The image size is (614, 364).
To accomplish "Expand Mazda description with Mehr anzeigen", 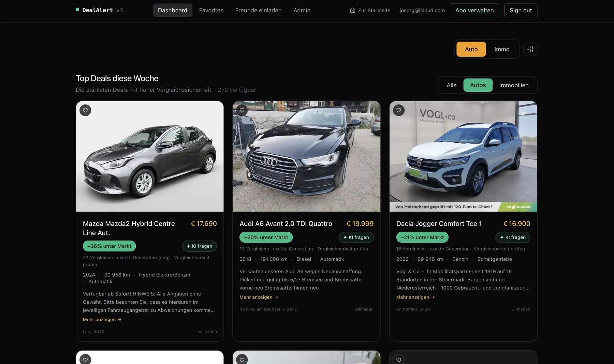I will click(x=102, y=320).
